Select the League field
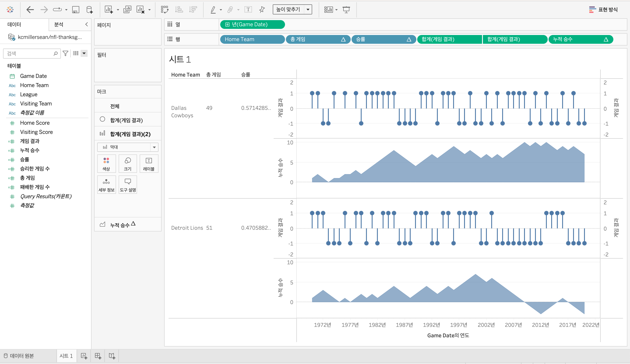 pos(29,94)
